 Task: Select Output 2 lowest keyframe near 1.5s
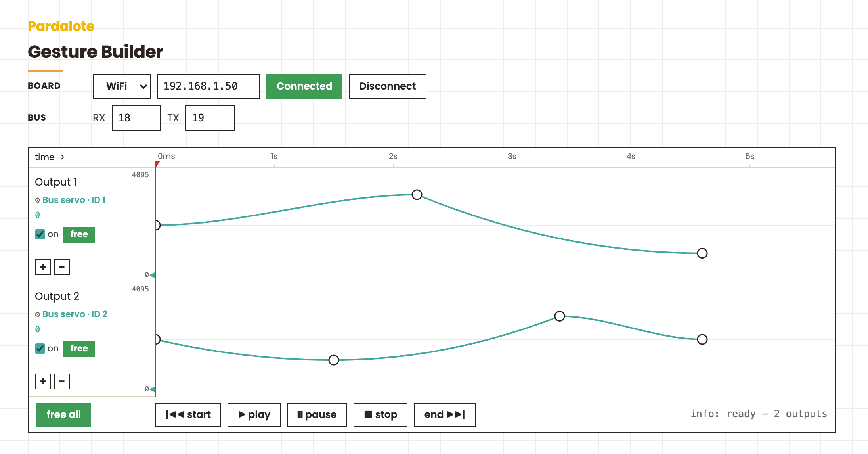(x=334, y=360)
